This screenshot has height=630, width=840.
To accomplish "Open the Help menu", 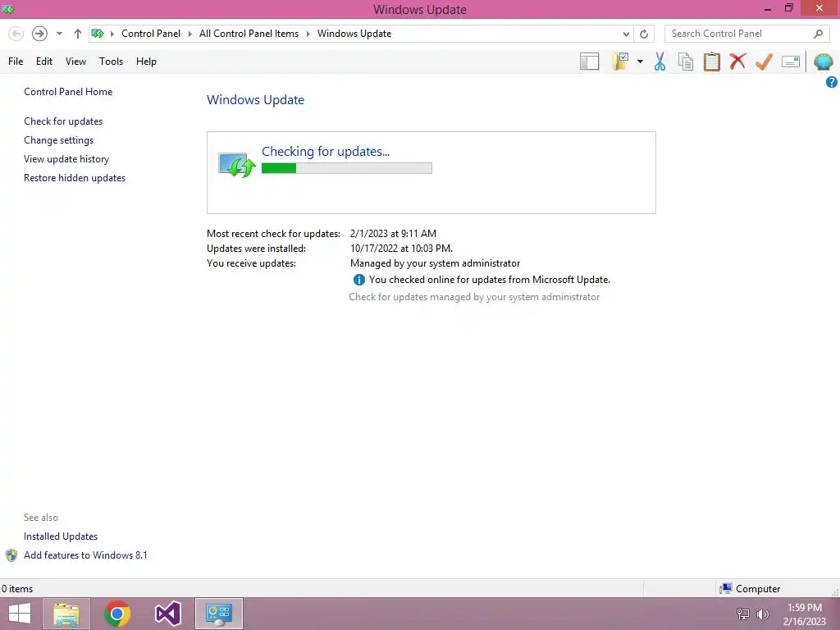I will pyautogui.click(x=146, y=62).
